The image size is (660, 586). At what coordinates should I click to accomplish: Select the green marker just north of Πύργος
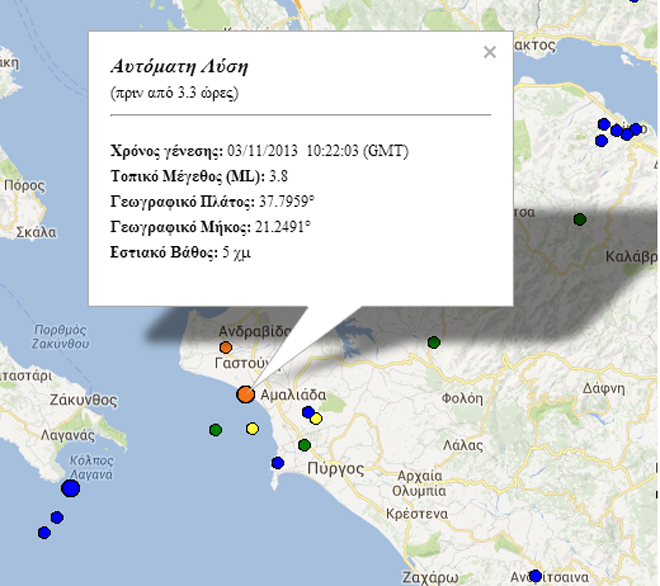pos(305,445)
